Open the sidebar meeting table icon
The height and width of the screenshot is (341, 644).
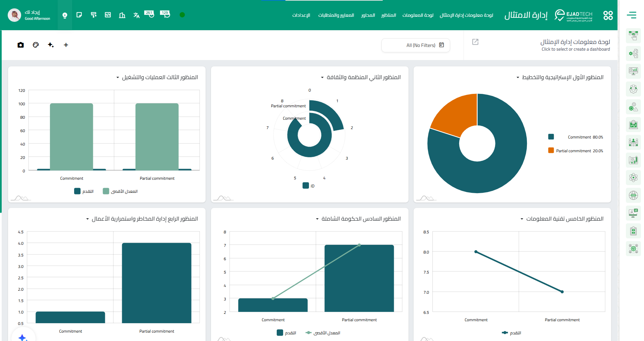[633, 142]
